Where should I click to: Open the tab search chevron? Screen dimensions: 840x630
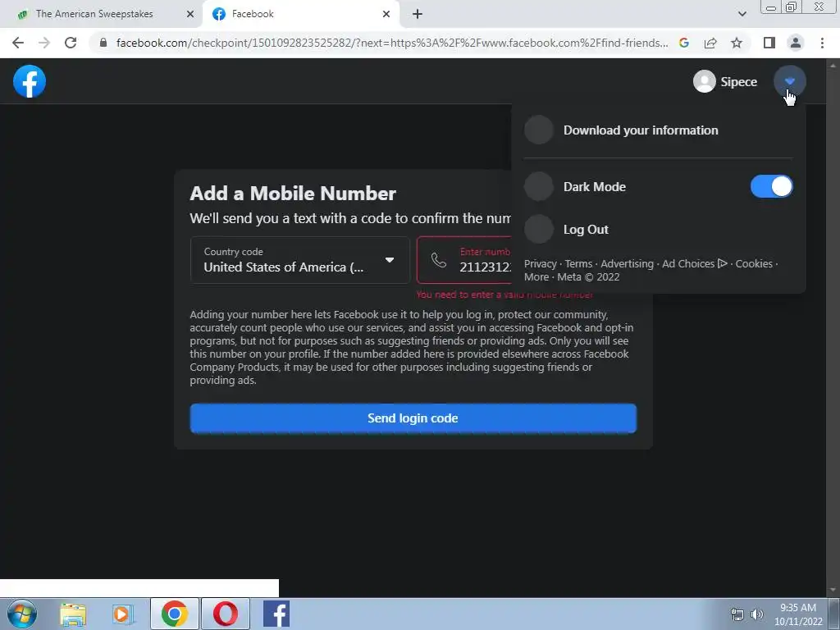pyautogui.click(x=742, y=14)
